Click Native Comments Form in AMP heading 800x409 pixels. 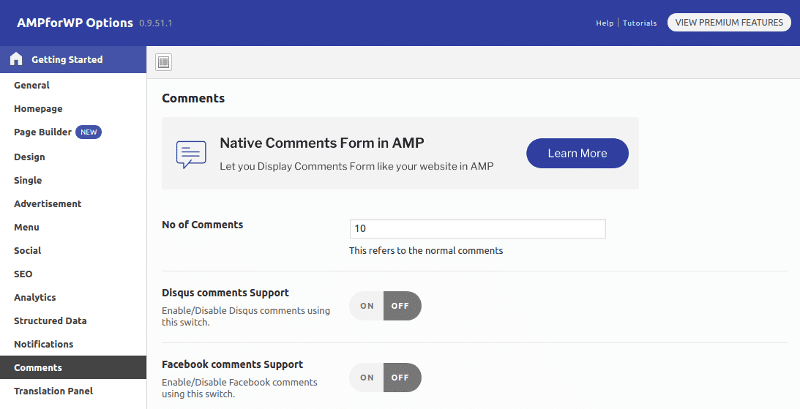pos(322,143)
